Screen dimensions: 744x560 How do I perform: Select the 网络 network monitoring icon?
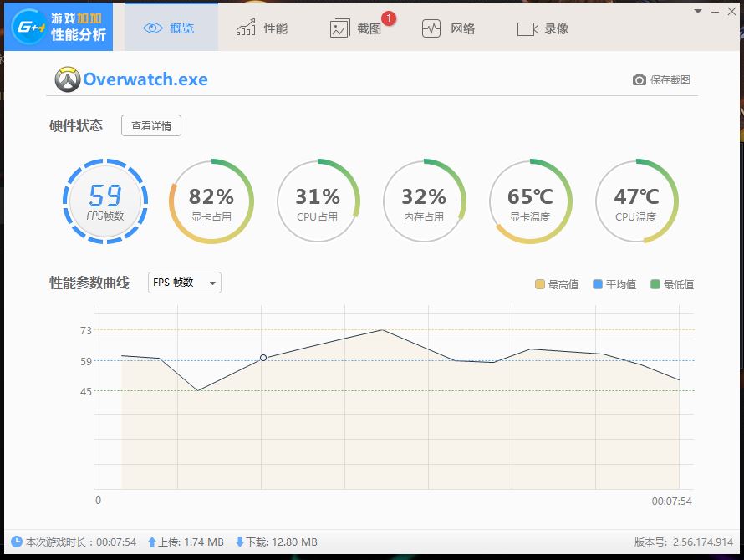click(x=431, y=27)
